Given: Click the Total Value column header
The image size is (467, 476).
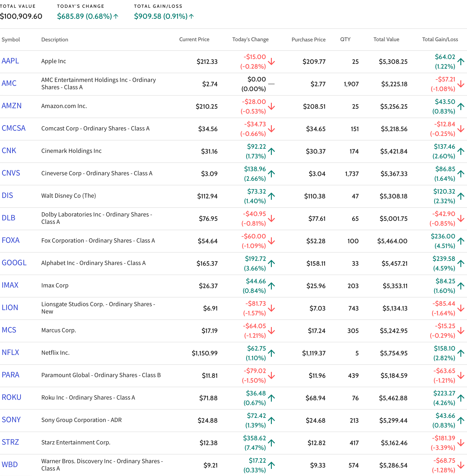Looking at the screenshot, I should pyautogui.click(x=386, y=40).
